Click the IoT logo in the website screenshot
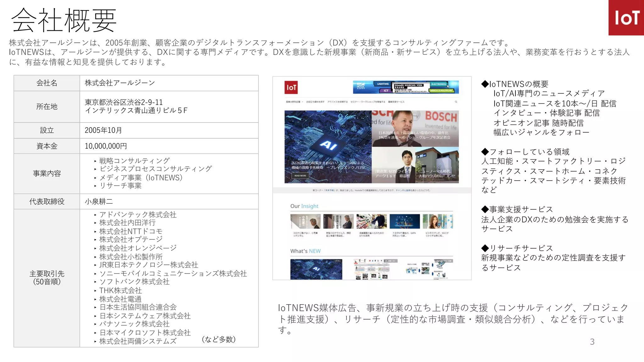 (291, 87)
